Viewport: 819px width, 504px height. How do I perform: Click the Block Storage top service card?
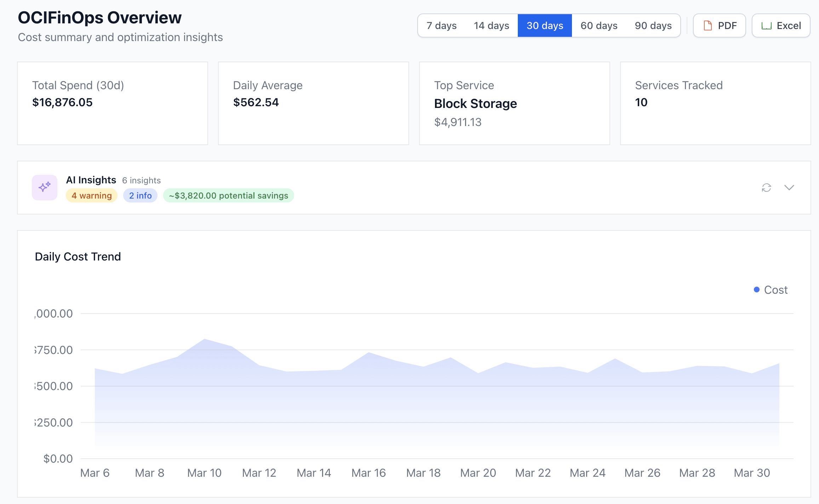pos(514,103)
